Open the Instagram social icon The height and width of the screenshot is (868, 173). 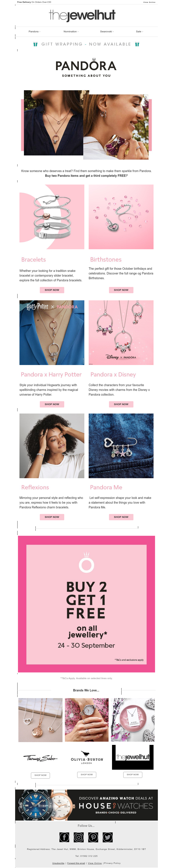pos(79,837)
